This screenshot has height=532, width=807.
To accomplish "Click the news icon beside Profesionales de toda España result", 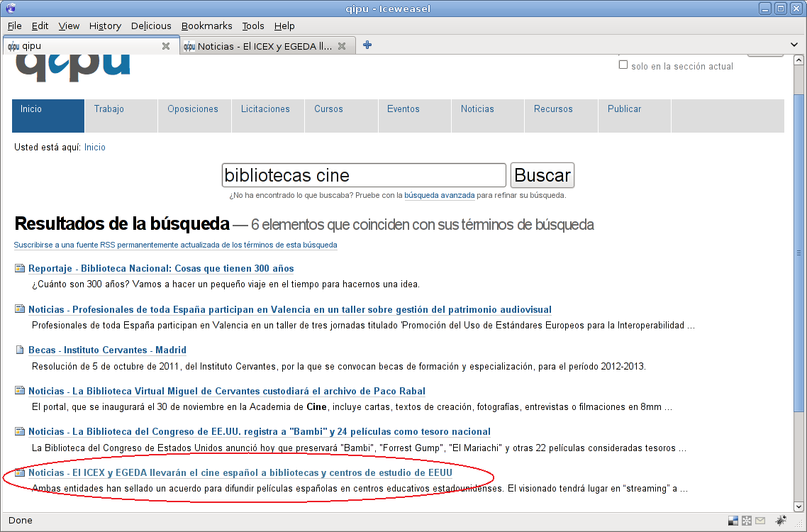I will pos(20,309).
